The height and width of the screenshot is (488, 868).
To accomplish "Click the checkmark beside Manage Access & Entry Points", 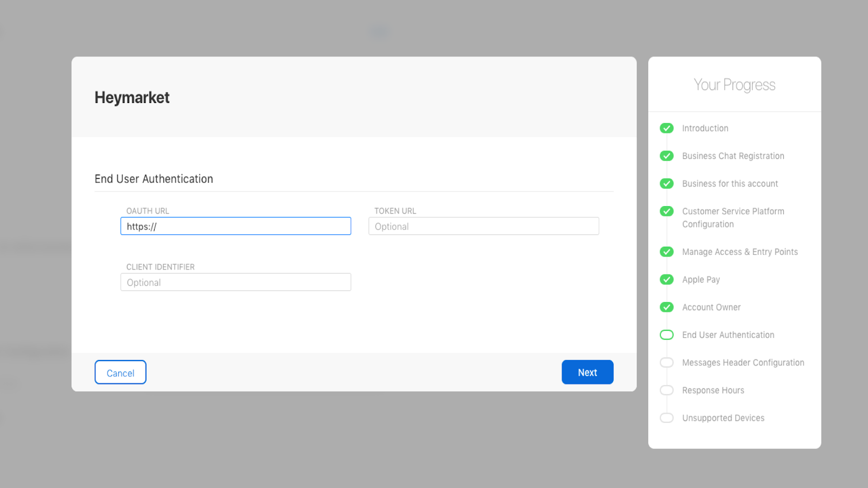I will [667, 252].
